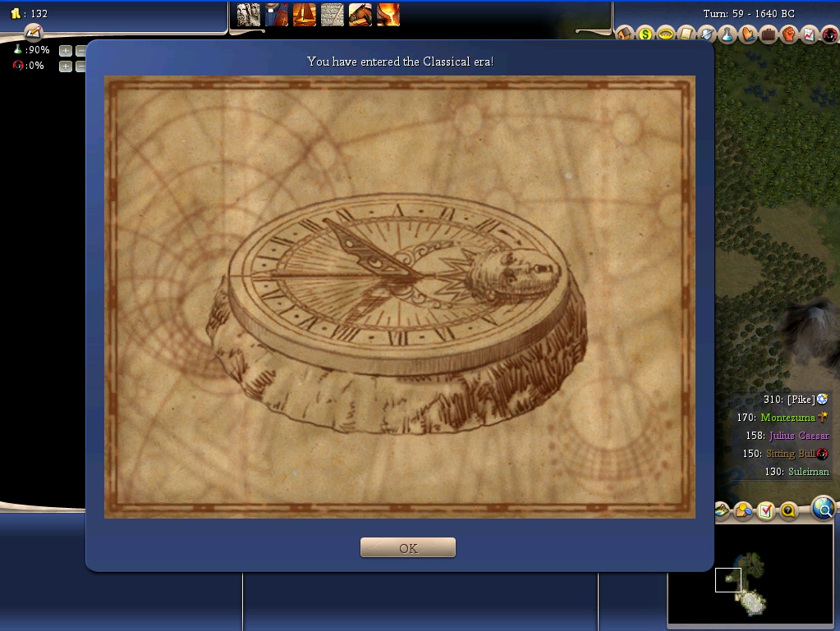
Task: Click the sundial era illustration
Action: coord(400,297)
